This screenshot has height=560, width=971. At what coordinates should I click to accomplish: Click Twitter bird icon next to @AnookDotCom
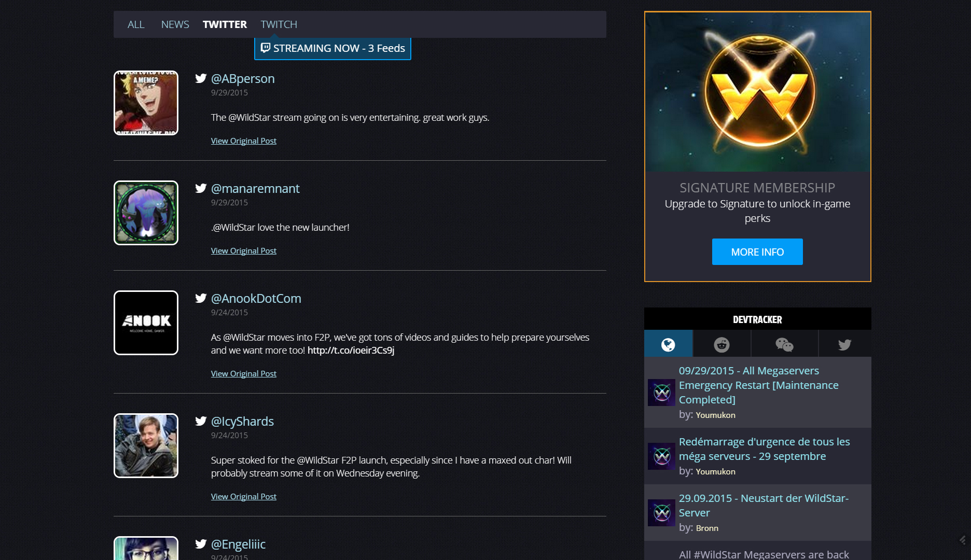coord(201,298)
